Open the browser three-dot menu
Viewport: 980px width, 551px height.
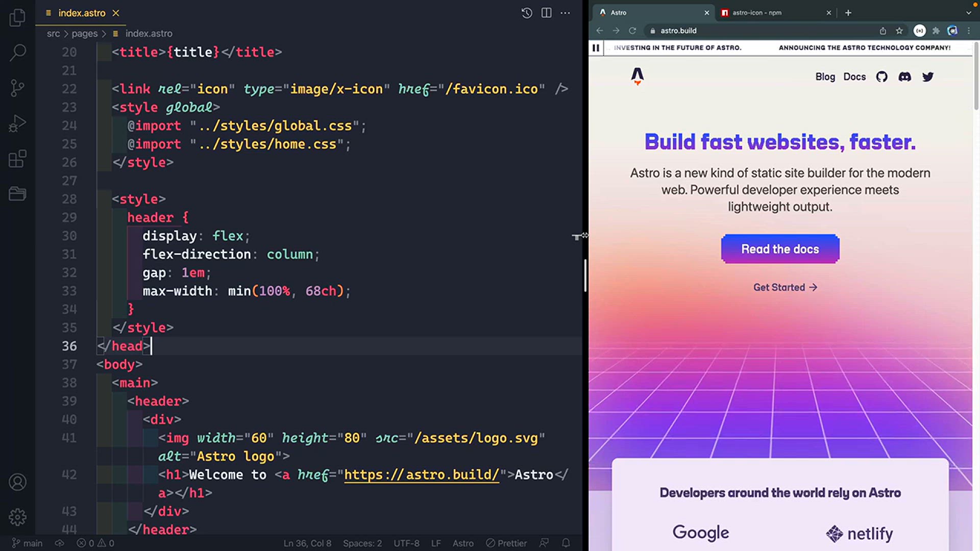point(969,31)
